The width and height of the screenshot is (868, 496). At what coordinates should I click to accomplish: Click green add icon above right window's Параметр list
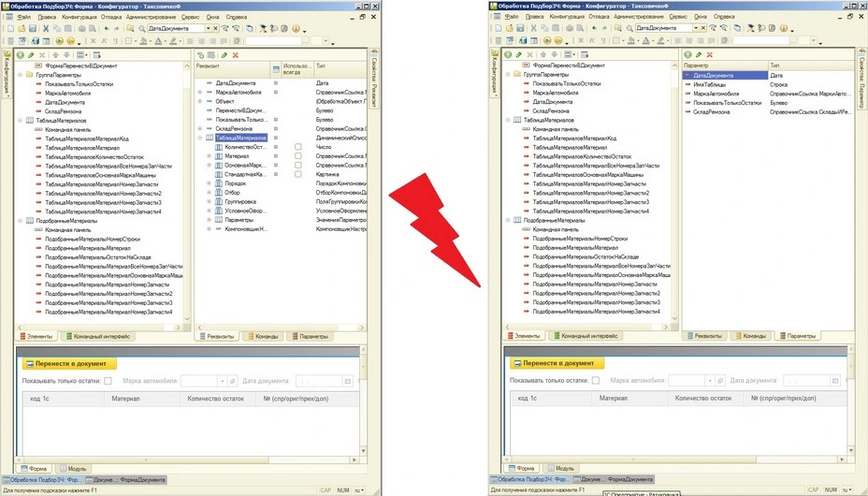point(687,54)
